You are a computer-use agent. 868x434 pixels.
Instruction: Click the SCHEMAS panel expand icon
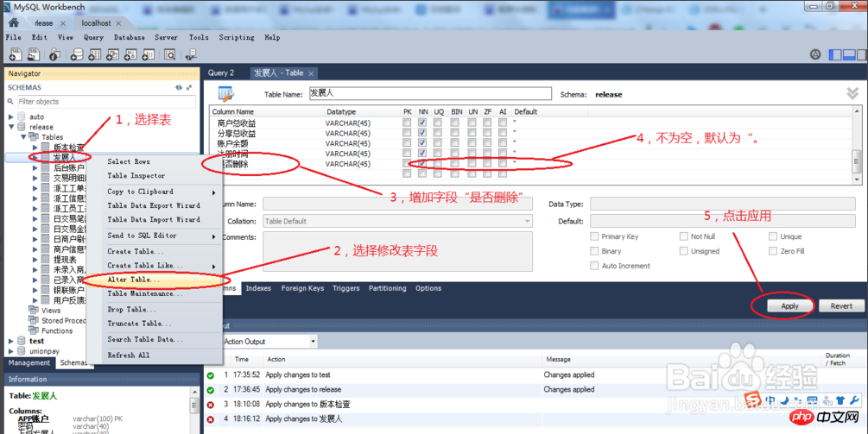(x=189, y=87)
